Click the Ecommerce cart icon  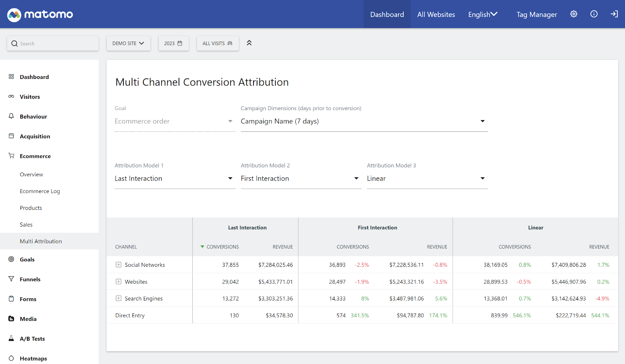pos(11,156)
